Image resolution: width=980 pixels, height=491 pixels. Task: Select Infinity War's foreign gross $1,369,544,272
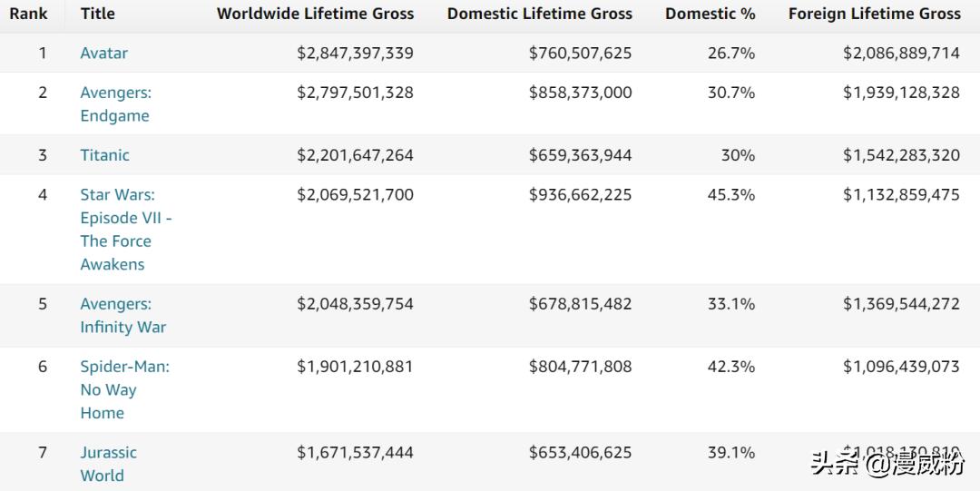900,304
